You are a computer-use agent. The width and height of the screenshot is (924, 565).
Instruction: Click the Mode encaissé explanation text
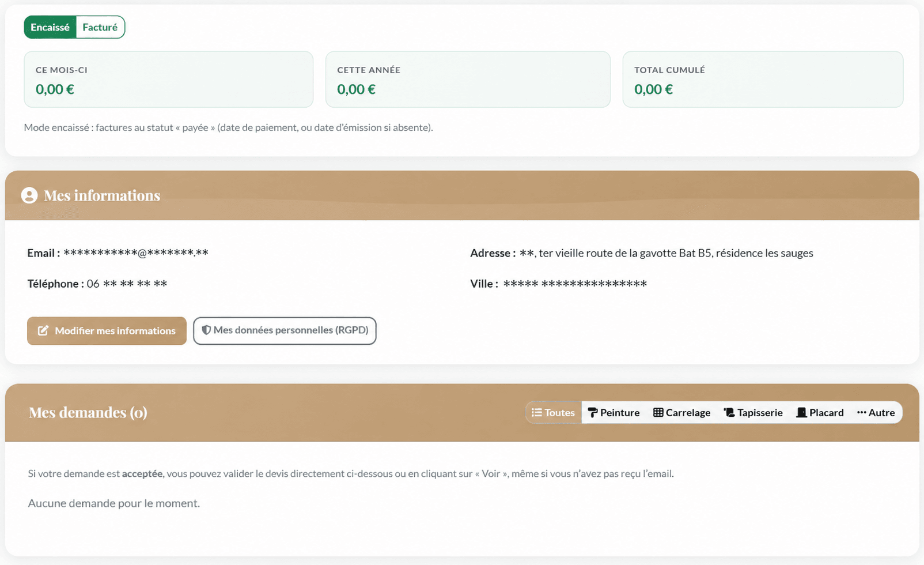[229, 127]
